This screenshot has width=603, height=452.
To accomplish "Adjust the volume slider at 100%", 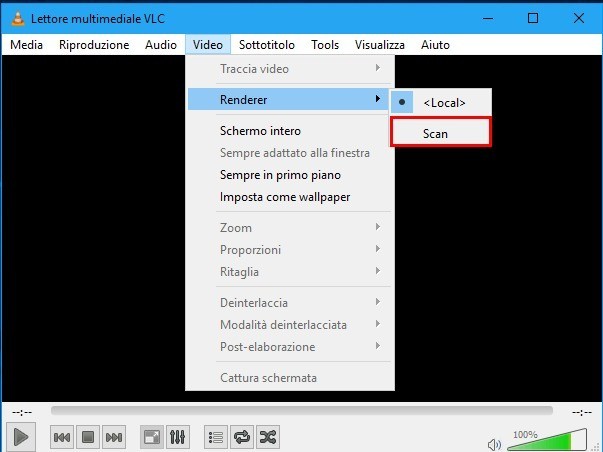I will point(547,440).
